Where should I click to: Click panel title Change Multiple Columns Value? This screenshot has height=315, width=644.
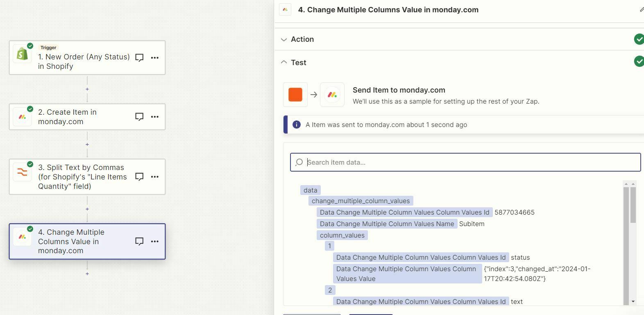tap(388, 10)
